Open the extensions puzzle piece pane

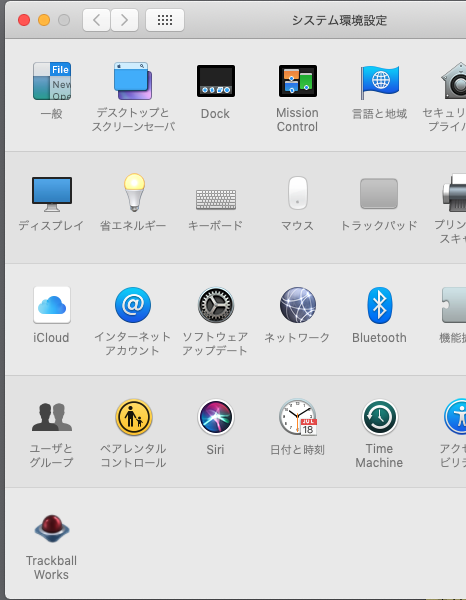tap(454, 305)
